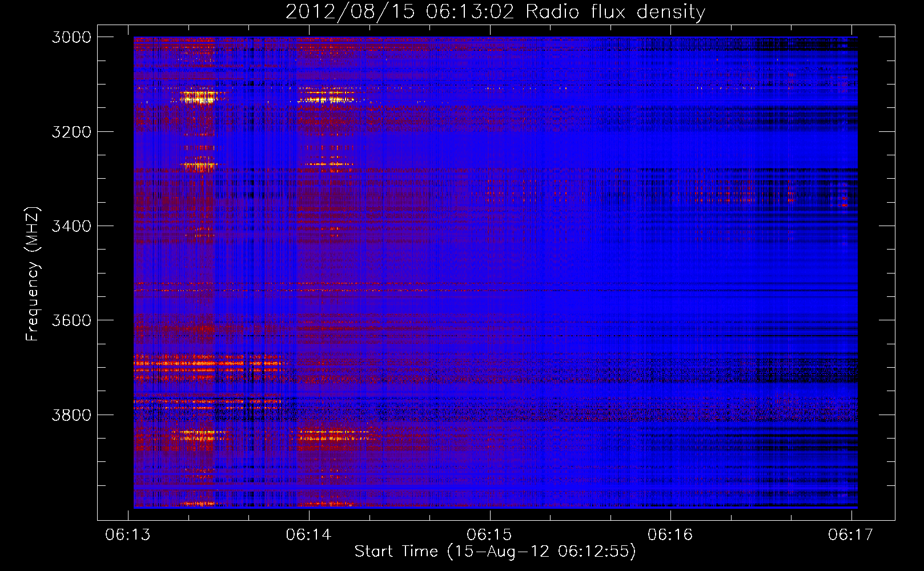
Task: Click the 06:15 time tick label
Action: click(x=489, y=534)
